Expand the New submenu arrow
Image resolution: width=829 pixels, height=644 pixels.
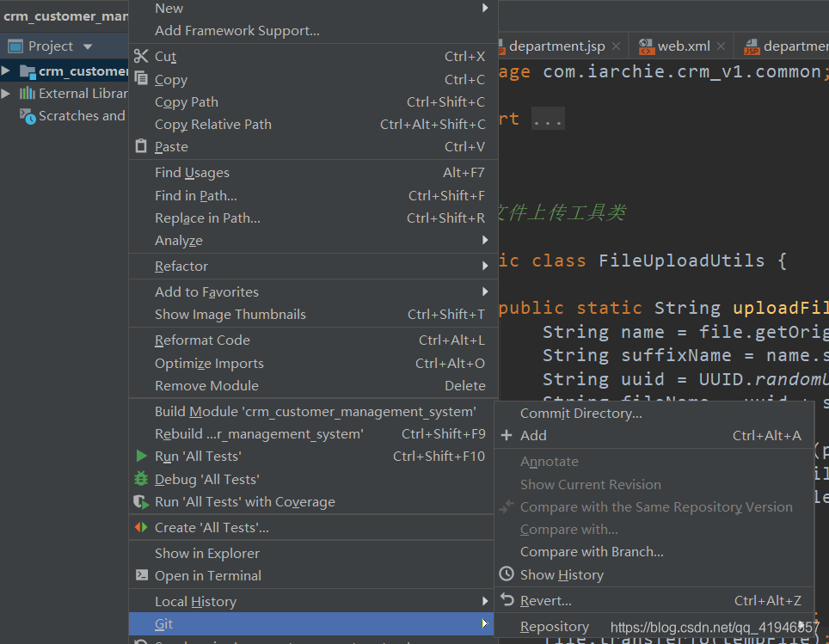pos(485,8)
